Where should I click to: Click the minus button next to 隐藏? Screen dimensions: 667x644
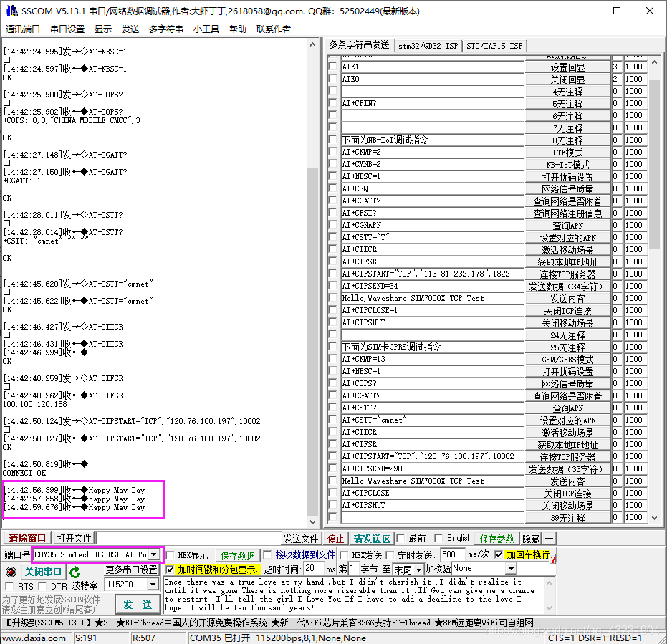click(550, 539)
